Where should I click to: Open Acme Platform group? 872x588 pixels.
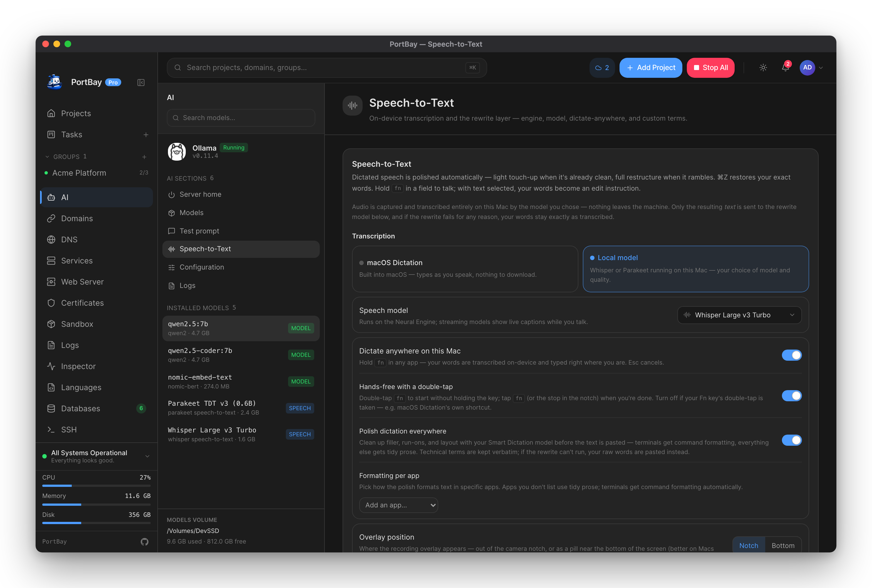(x=96, y=173)
